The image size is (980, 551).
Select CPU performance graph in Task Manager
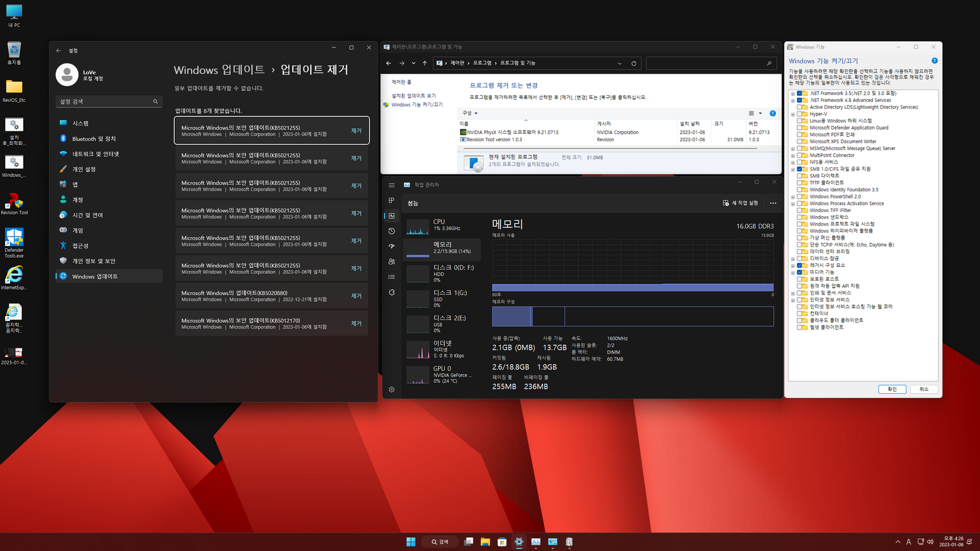pos(442,225)
